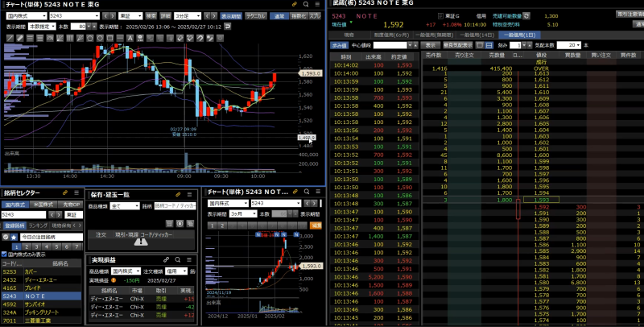The height and width of the screenshot is (327, 644).
Task: Click warning triangle icon in holdings list
Action: click(x=141, y=242)
